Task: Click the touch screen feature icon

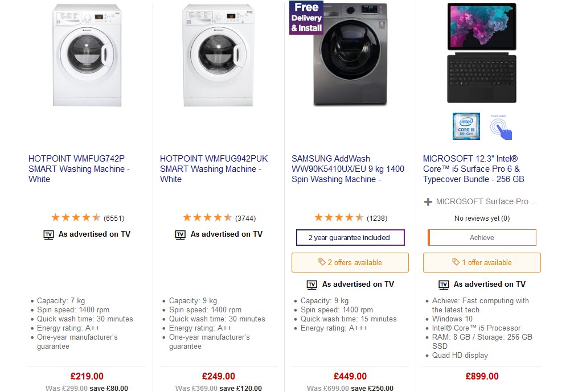Action: point(501,127)
